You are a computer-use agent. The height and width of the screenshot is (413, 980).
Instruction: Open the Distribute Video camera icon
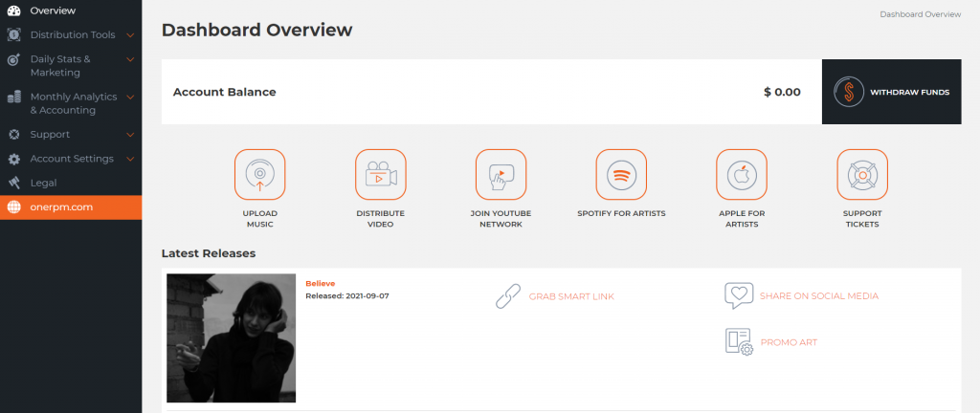tap(380, 174)
